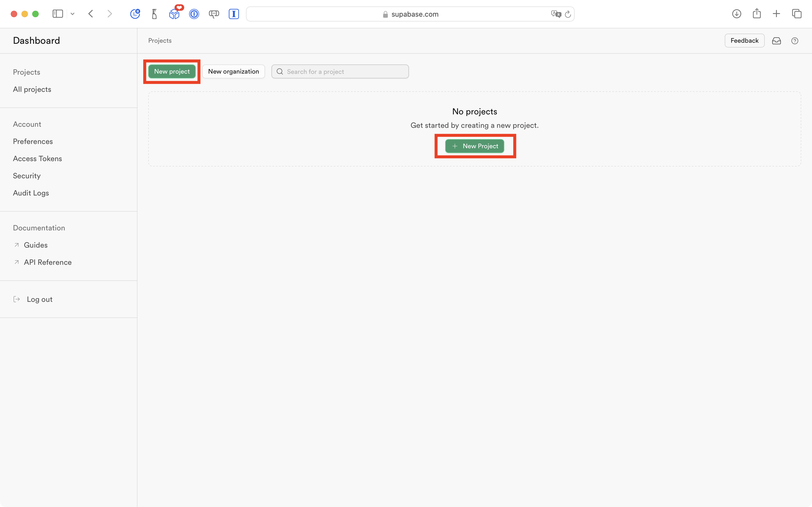The height and width of the screenshot is (507, 812).
Task: Open a new browser tab with plus icon
Action: click(777, 14)
